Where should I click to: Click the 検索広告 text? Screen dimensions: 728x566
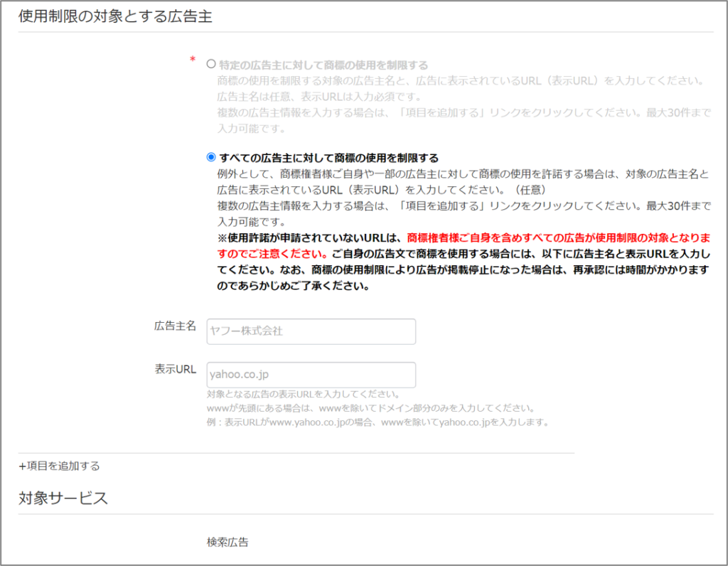click(x=227, y=542)
